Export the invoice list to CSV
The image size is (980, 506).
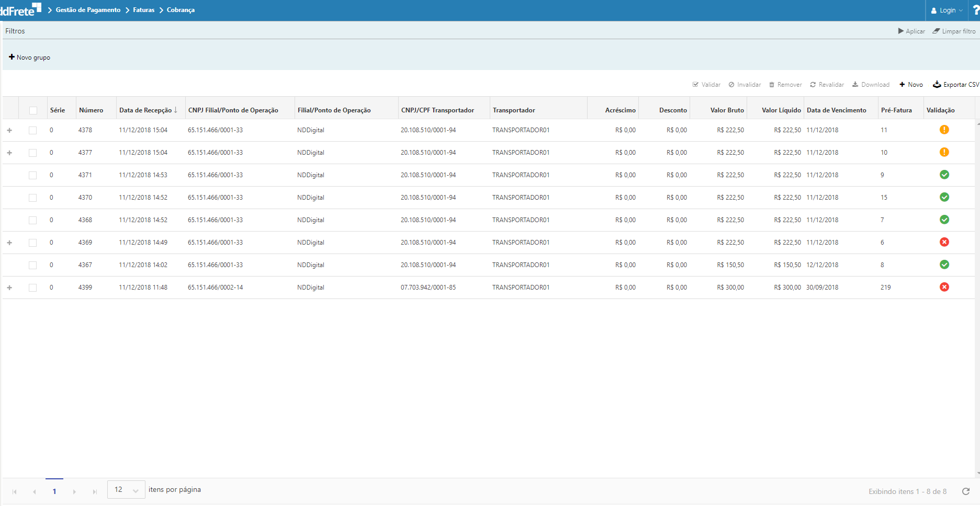point(956,85)
